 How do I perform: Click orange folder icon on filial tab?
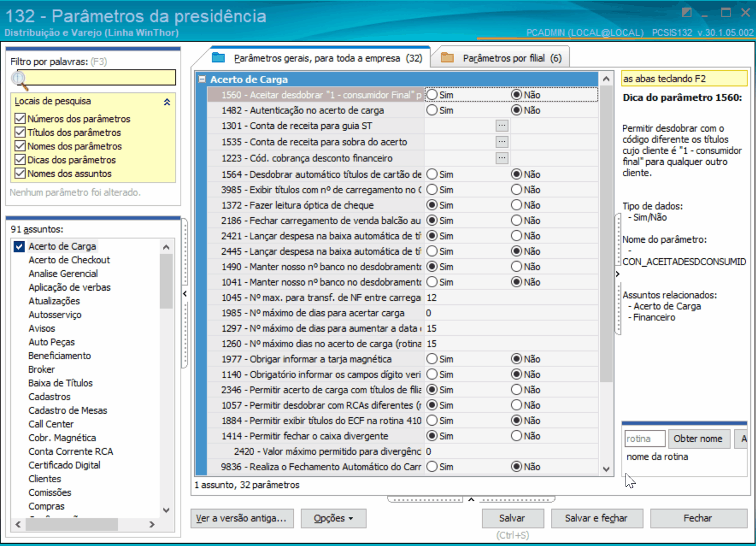tap(447, 58)
